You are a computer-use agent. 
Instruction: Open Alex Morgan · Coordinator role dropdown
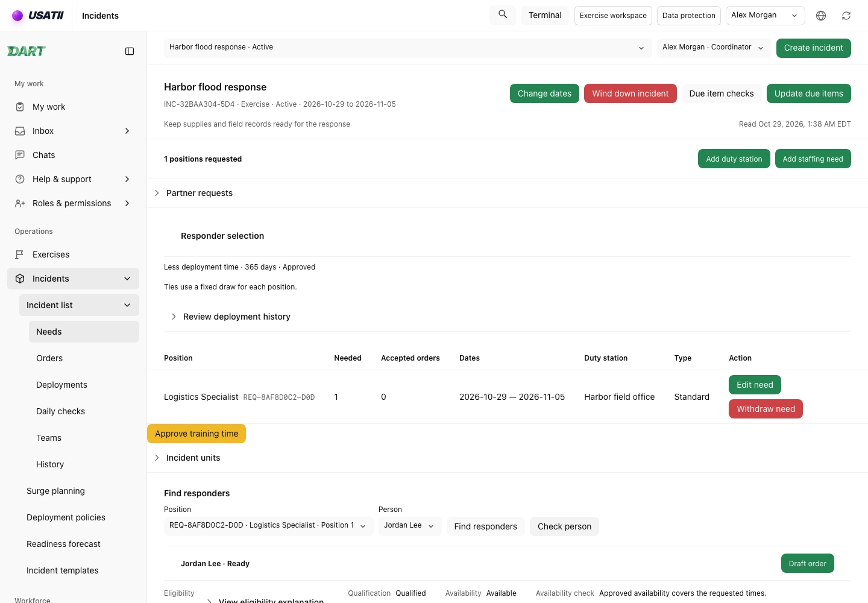point(714,48)
